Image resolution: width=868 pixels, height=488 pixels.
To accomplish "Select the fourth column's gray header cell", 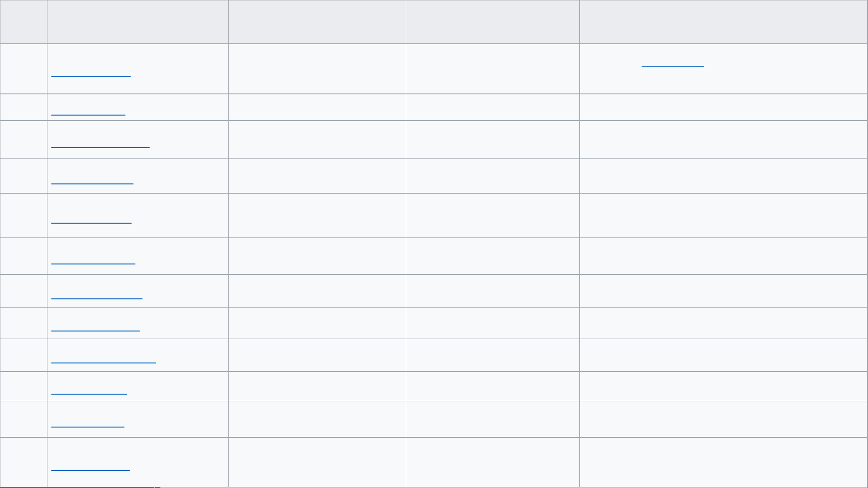I will pos(493,22).
